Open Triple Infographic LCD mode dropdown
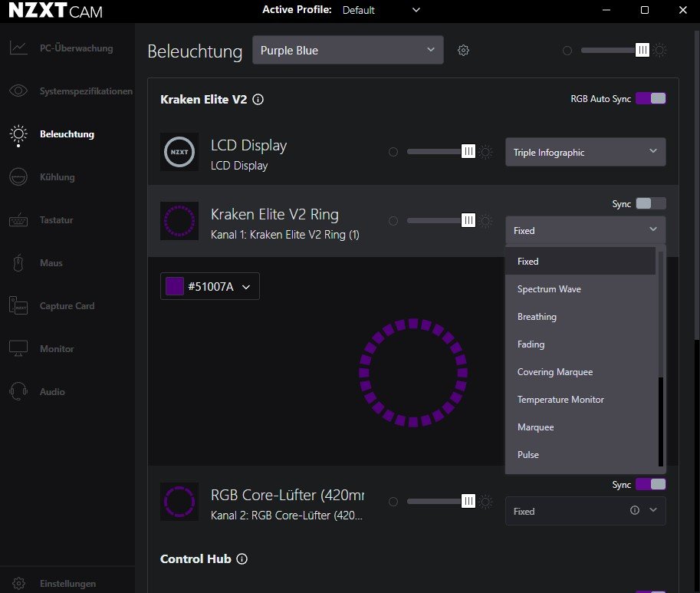Viewport: 700px width, 593px height. point(585,152)
